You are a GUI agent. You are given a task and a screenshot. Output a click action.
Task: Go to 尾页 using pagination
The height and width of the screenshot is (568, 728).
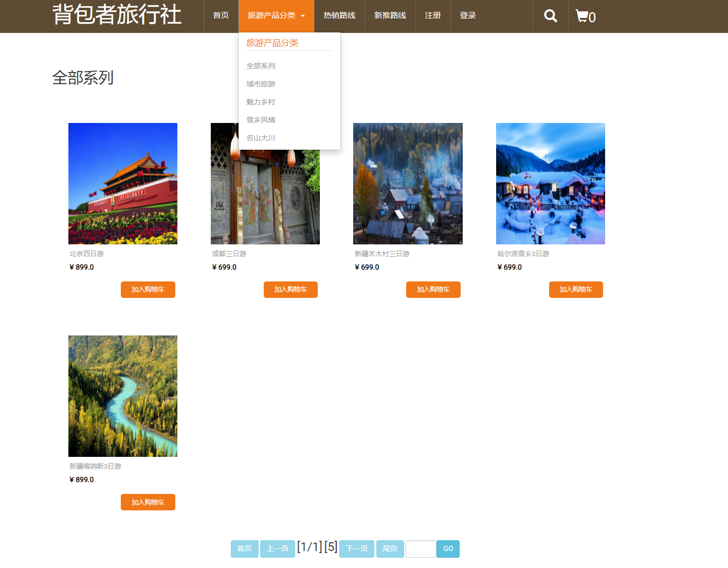[x=390, y=548]
